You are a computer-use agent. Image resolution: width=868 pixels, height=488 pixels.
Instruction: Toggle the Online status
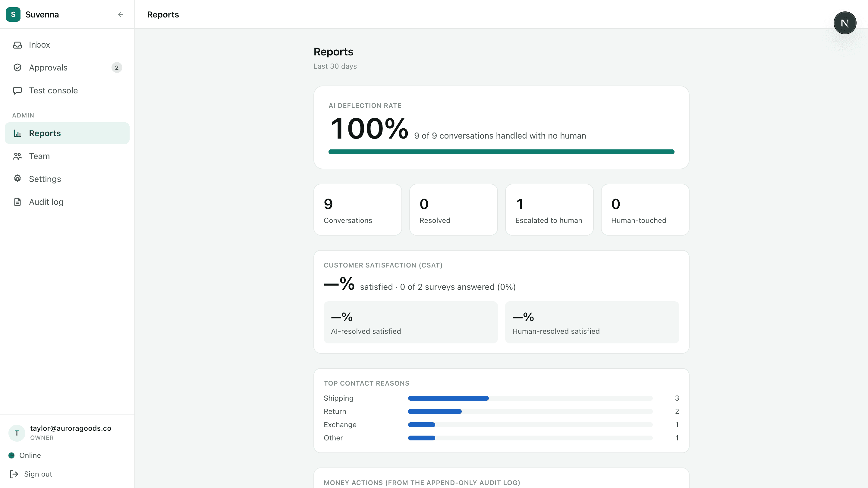(x=25, y=455)
